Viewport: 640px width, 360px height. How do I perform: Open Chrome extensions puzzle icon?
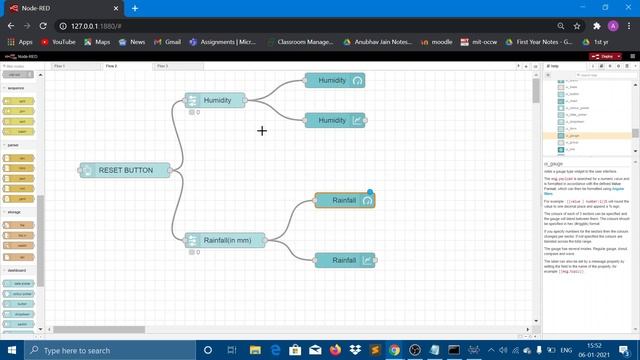coord(597,26)
